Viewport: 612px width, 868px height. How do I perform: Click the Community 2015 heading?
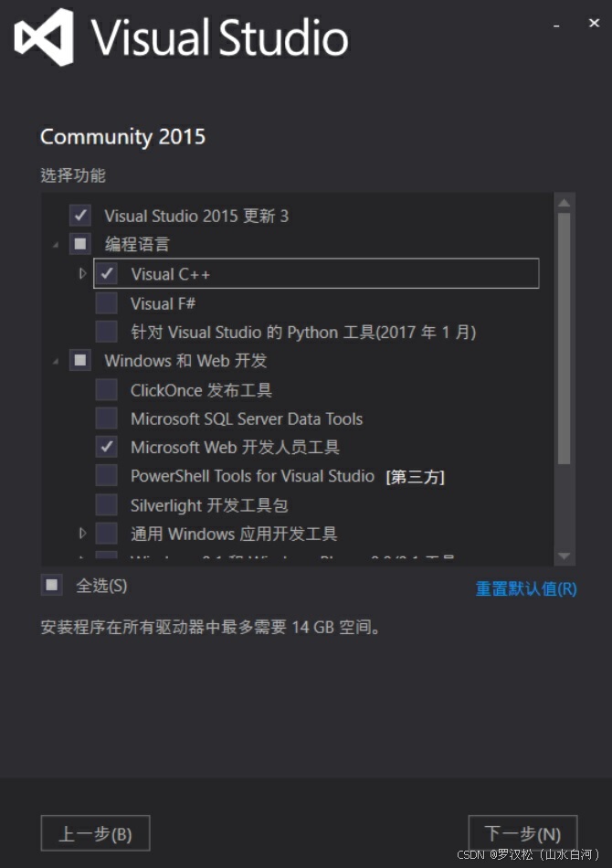point(122,137)
